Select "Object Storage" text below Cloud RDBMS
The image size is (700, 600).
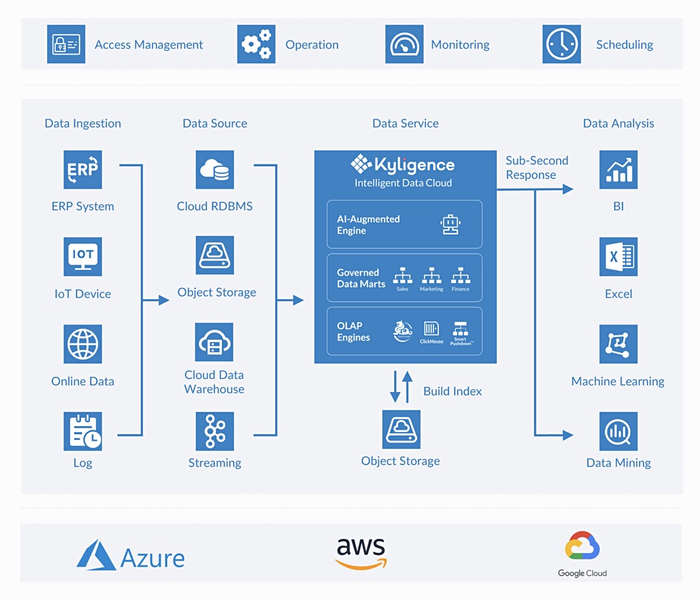coord(217,293)
